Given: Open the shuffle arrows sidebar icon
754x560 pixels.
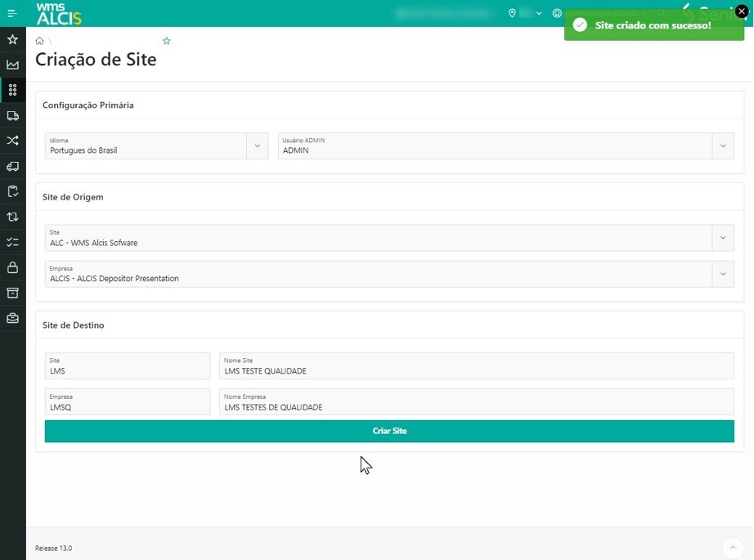Looking at the screenshot, I should point(12,141).
